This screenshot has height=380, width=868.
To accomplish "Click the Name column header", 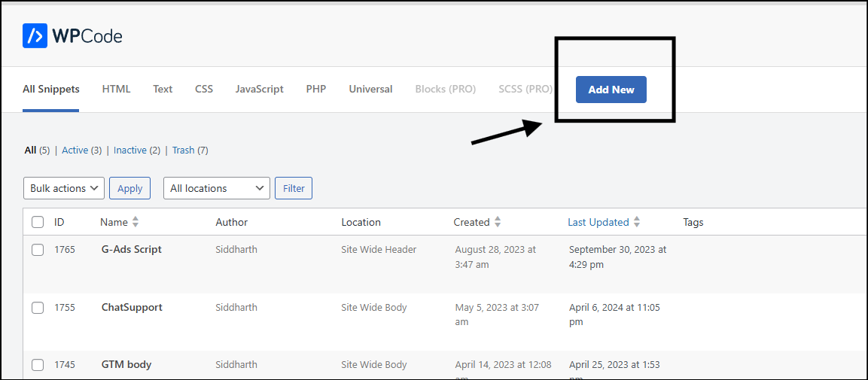I will [114, 223].
